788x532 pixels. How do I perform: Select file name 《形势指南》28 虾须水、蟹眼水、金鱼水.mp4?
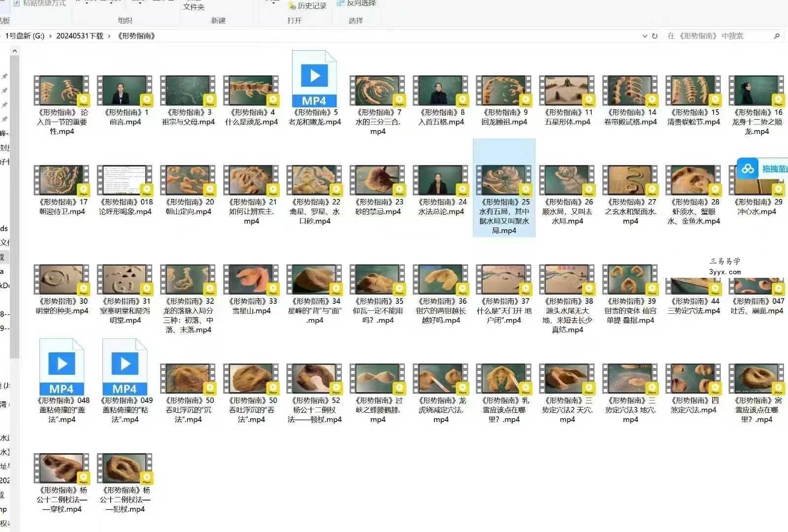tap(693, 211)
